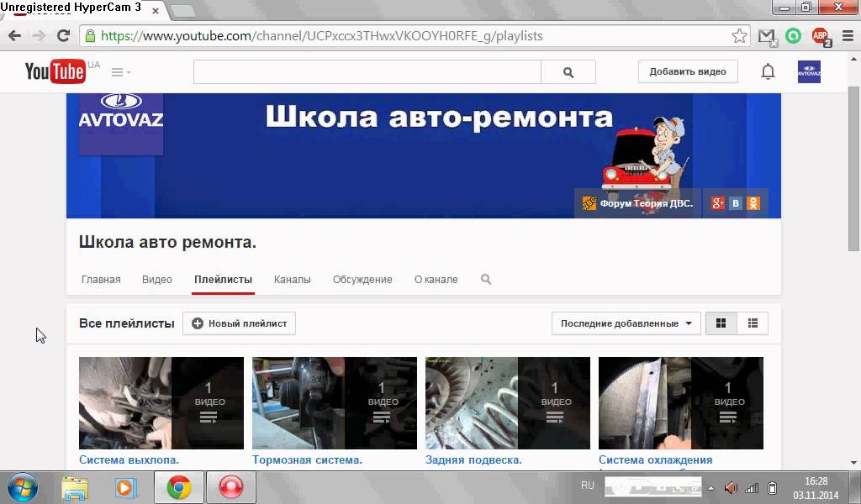Click the YouTube logo

point(55,71)
